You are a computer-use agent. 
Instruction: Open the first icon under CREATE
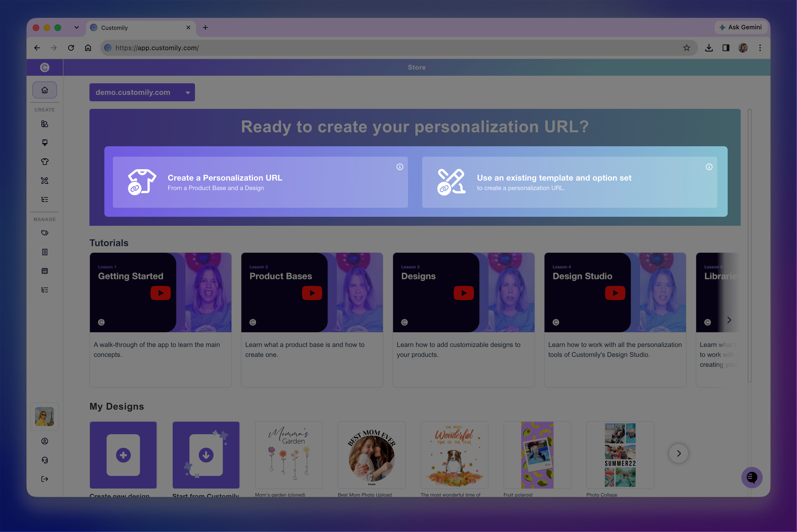point(44,124)
